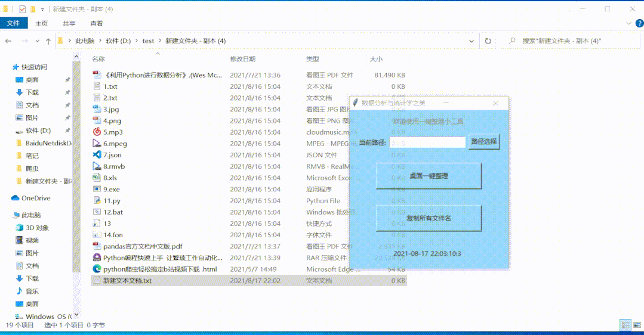Viewport: 644px width, 335px height.
Task: Open 3D 对象 under This PC
Action: pos(38,228)
